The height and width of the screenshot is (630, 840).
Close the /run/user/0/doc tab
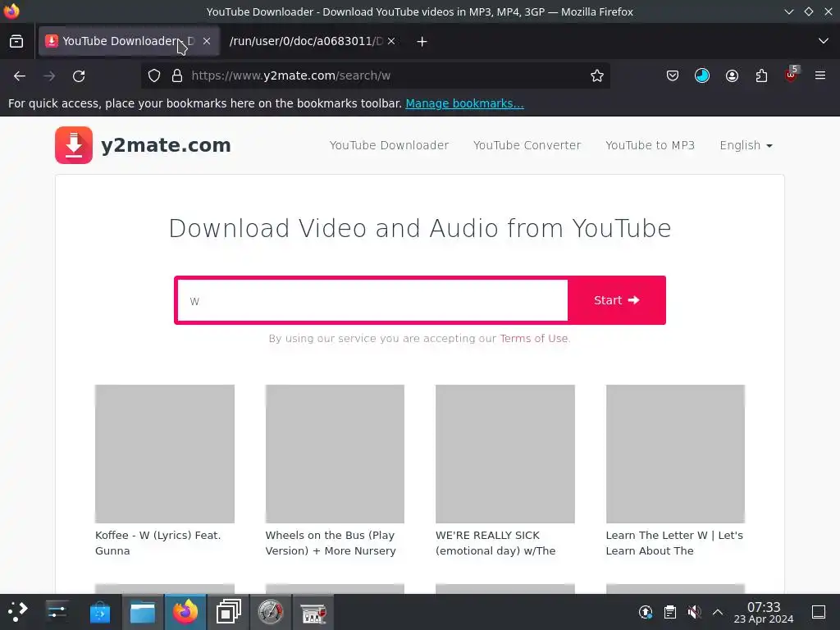click(391, 41)
